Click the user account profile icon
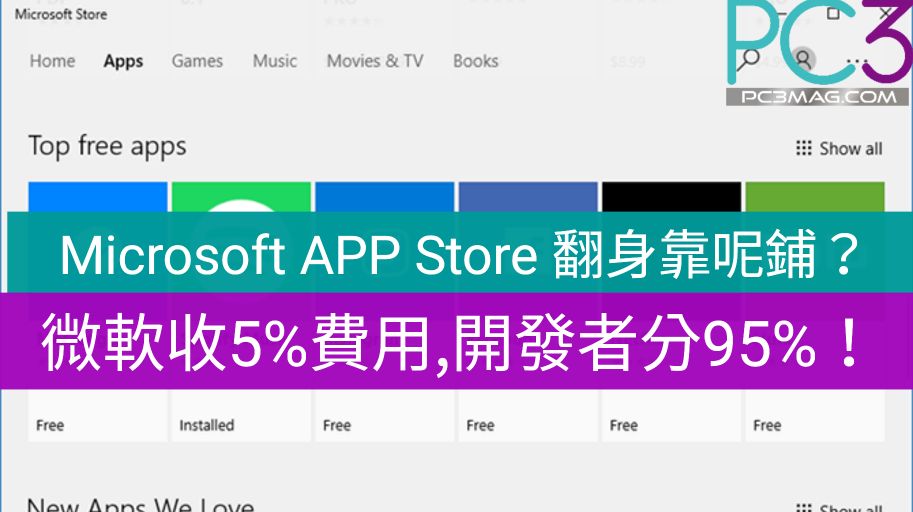The height and width of the screenshot is (512, 913). click(x=803, y=59)
